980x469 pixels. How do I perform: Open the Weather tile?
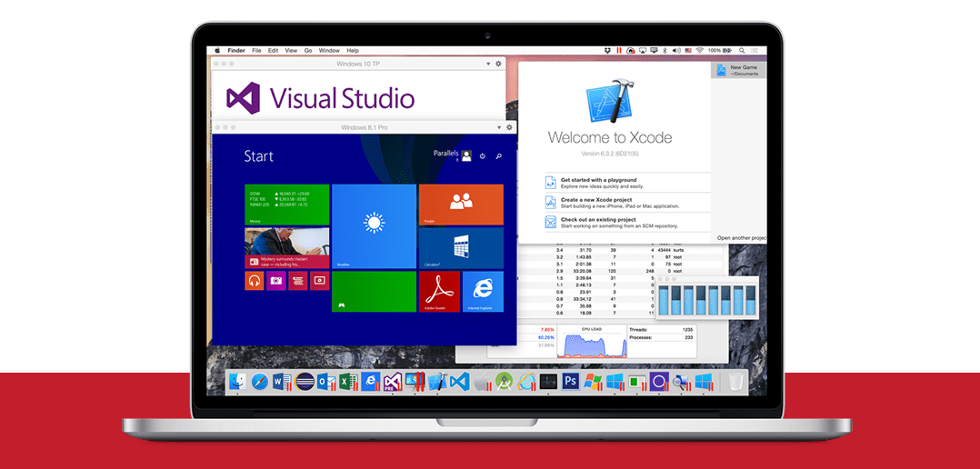[374, 226]
